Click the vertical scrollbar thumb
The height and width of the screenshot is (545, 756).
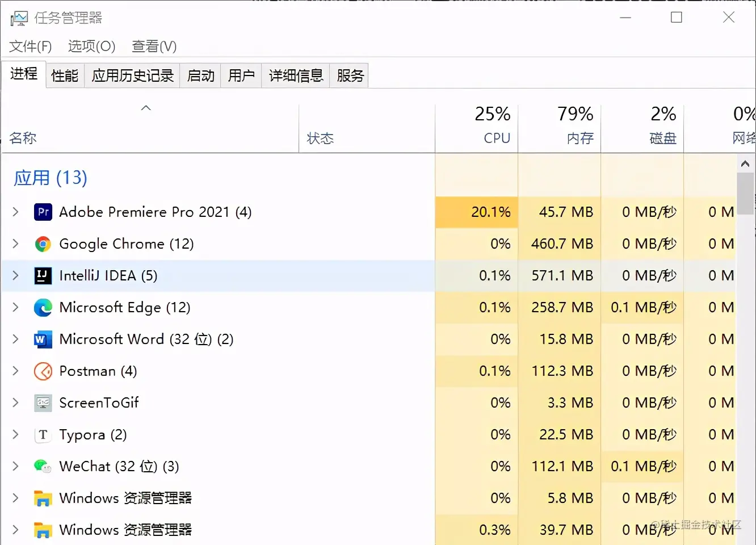point(745,193)
